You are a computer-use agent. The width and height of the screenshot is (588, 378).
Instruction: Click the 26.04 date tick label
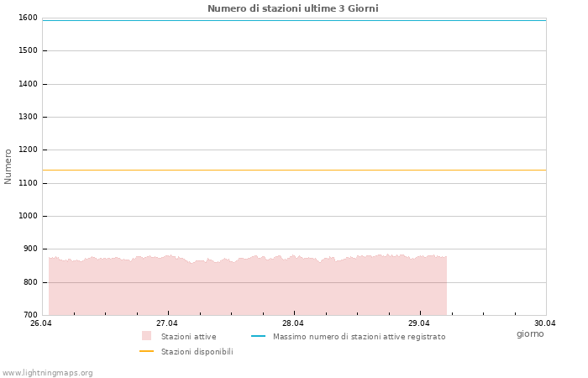[40, 323]
